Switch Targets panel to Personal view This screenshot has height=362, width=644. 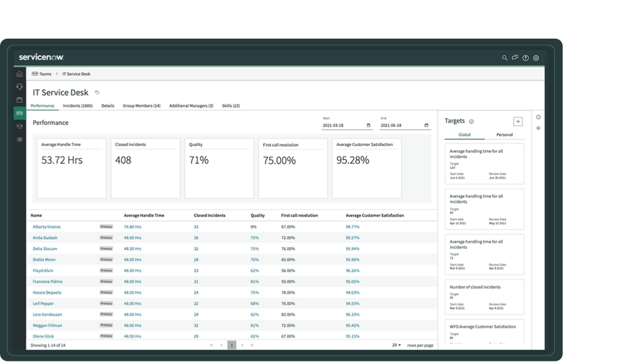(x=504, y=135)
